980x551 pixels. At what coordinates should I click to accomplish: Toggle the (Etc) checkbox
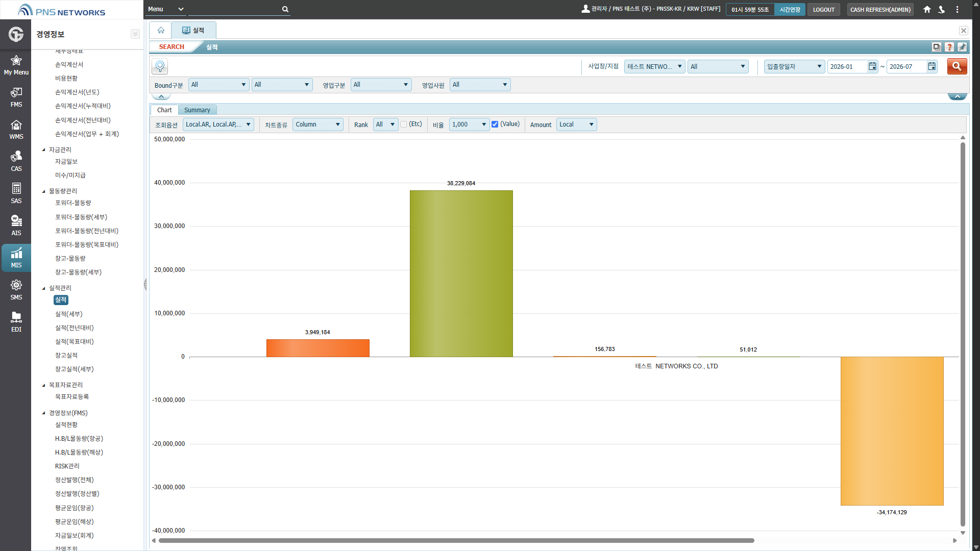point(404,124)
